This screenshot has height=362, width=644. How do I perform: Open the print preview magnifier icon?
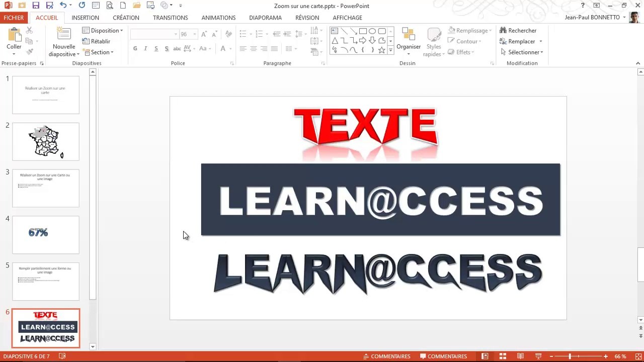click(x=109, y=6)
